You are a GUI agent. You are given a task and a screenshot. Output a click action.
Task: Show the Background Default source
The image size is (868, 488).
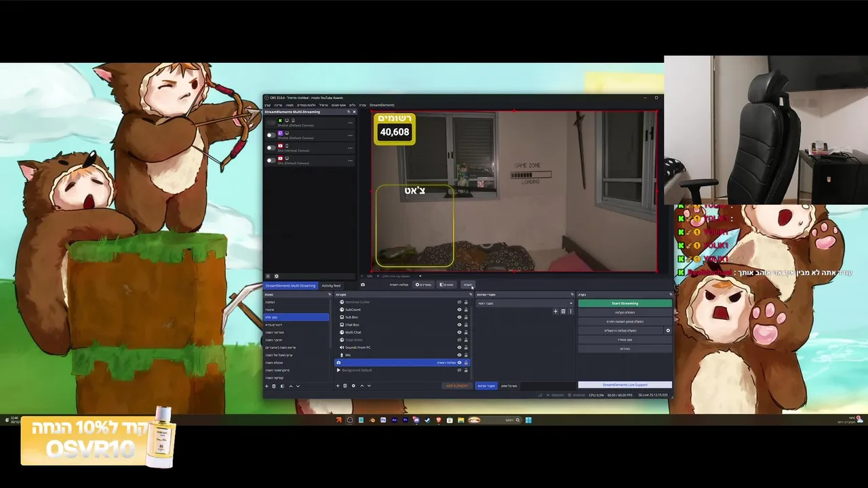point(459,370)
